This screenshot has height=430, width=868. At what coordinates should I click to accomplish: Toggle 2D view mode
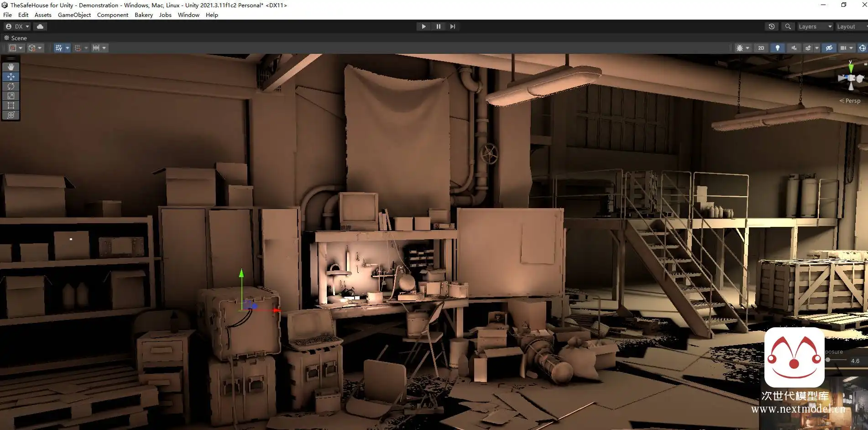[x=761, y=48]
